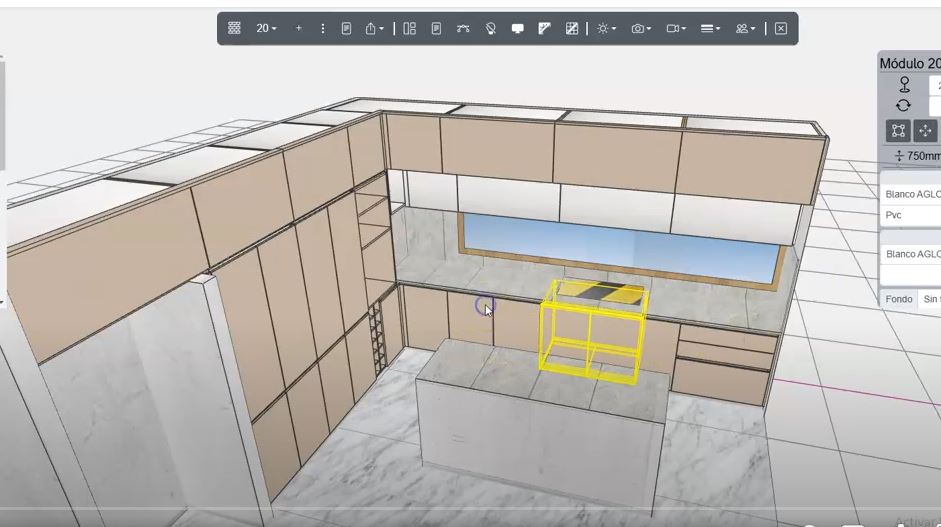Expand the export share dropdown
The height and width of the screenshot is (527, 941).
pos(375,29)
